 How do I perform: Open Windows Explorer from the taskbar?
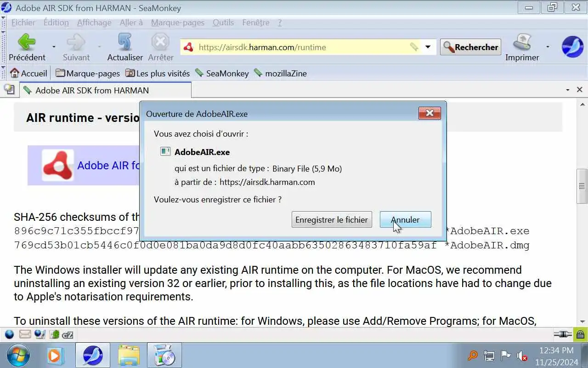[129, 356]
